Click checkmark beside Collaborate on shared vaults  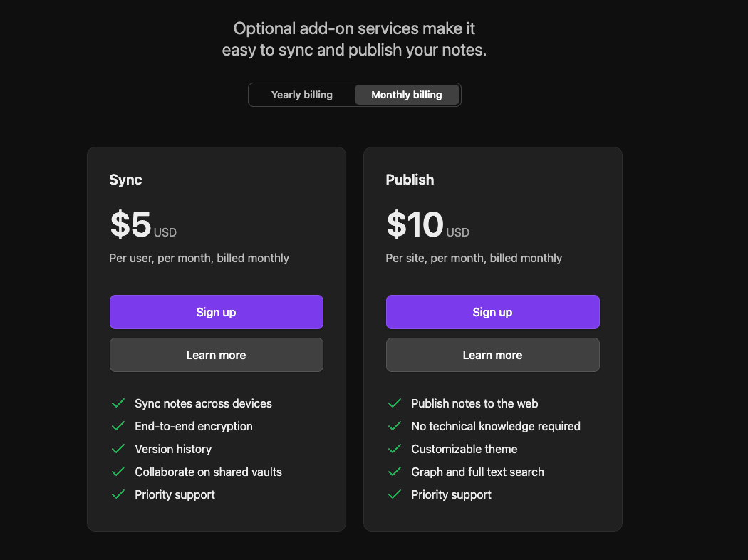tap(118, 472)
